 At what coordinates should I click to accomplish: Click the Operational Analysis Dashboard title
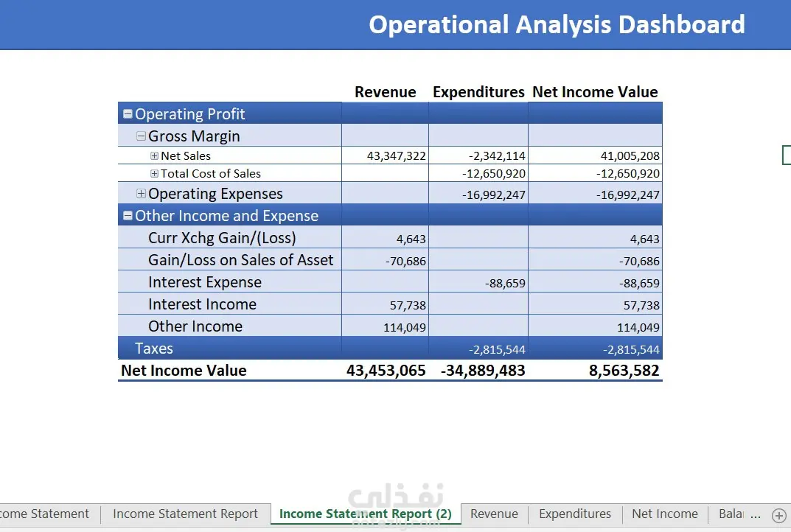(x=557, y=25)
